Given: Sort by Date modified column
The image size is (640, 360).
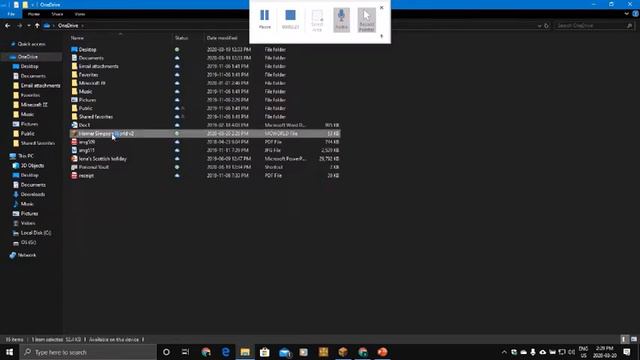Looking at the screenshot, I should coord(222,38).
